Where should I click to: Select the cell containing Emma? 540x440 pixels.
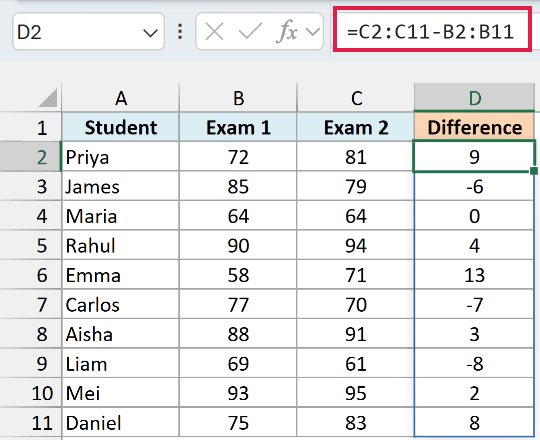click(121, 275)
